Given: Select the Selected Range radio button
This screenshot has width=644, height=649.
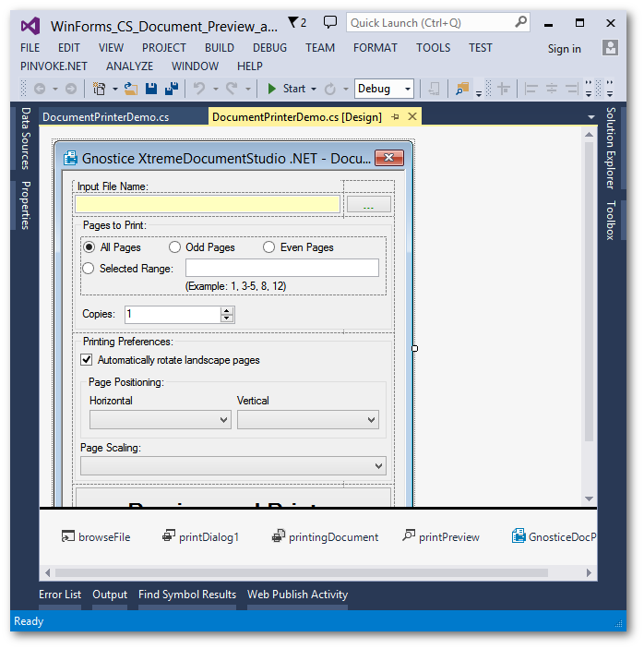Looking at the screenshot, I should coord(88,269).
